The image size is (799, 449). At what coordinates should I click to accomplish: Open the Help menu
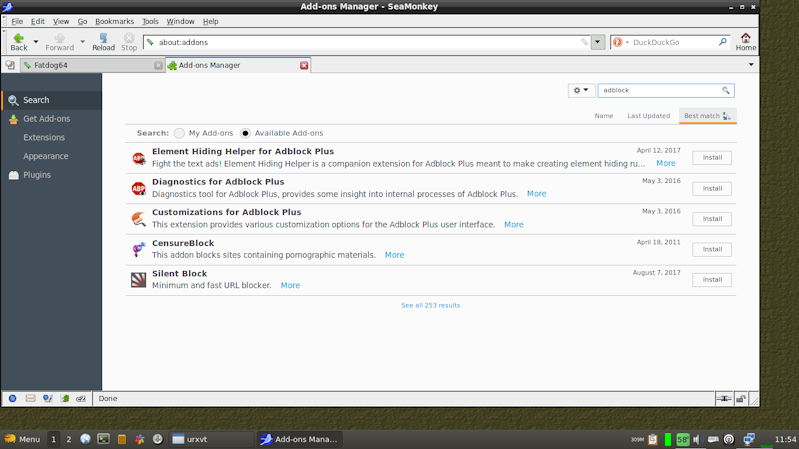pos(210,21)
